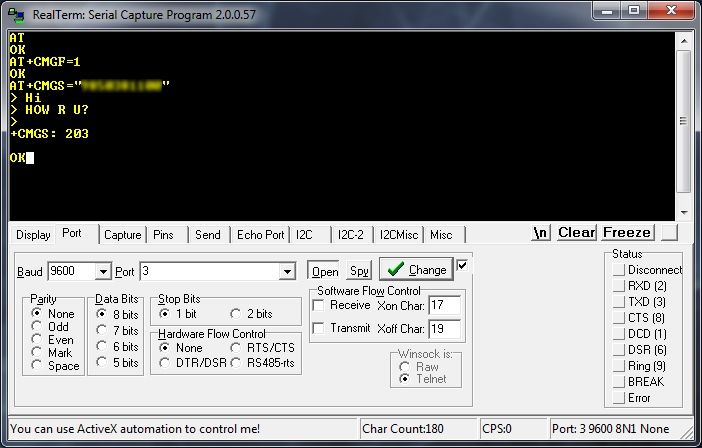Expand the Baud rate dropdown
The image size is (702, 448).
[103, 271]
